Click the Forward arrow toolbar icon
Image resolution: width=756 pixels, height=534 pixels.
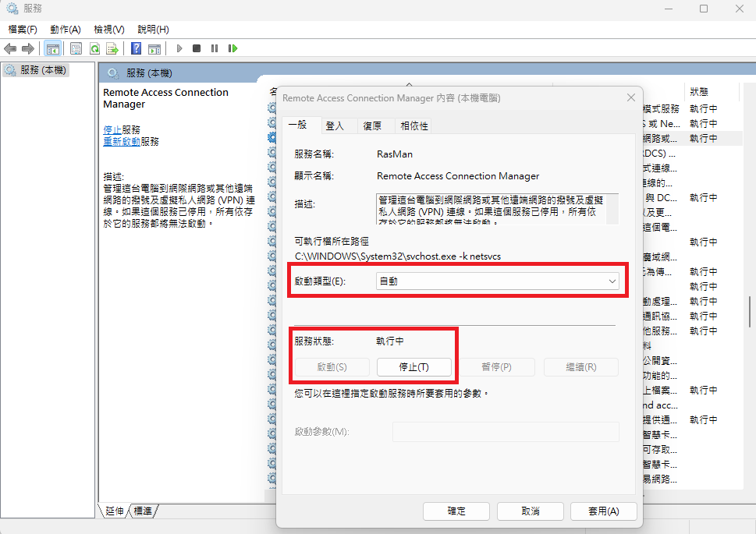[28, 48]
